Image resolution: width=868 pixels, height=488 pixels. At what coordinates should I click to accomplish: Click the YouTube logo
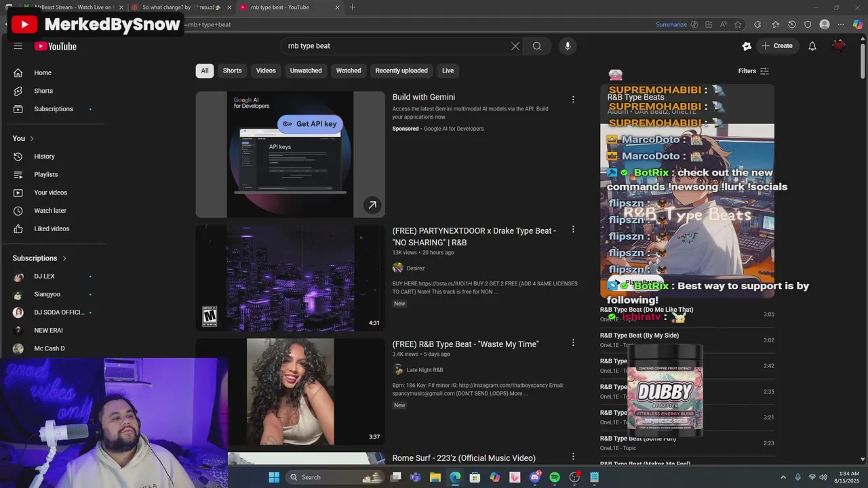[56, 46]
